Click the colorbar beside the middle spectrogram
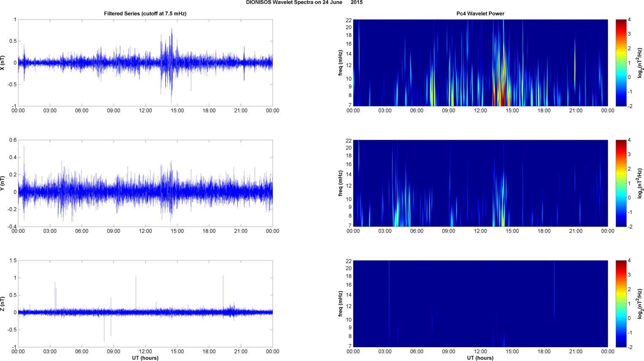This screenshot has height=361, width=644. click(621, 183)
